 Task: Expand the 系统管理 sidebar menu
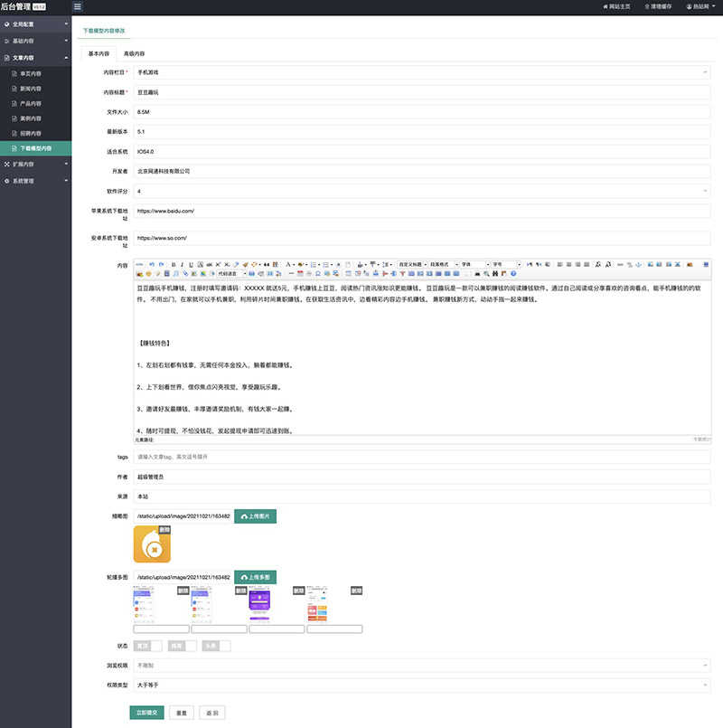click(36, 181)
